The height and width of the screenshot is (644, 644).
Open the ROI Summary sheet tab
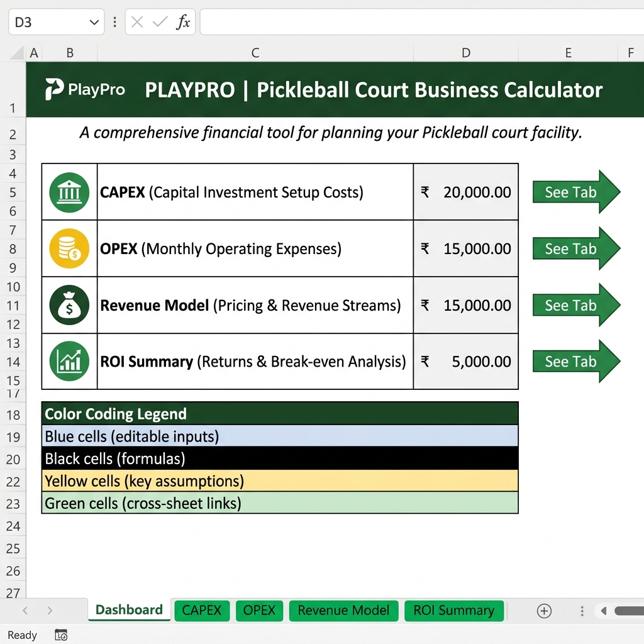(x=454, y=610)
